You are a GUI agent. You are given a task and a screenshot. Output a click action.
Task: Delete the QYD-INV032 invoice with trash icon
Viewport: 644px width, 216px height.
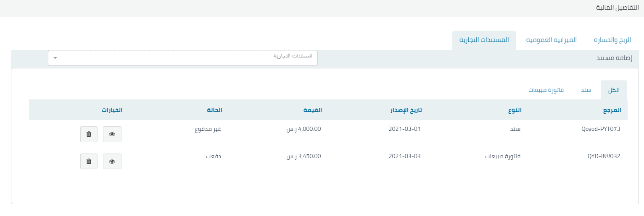click(89, 161)
